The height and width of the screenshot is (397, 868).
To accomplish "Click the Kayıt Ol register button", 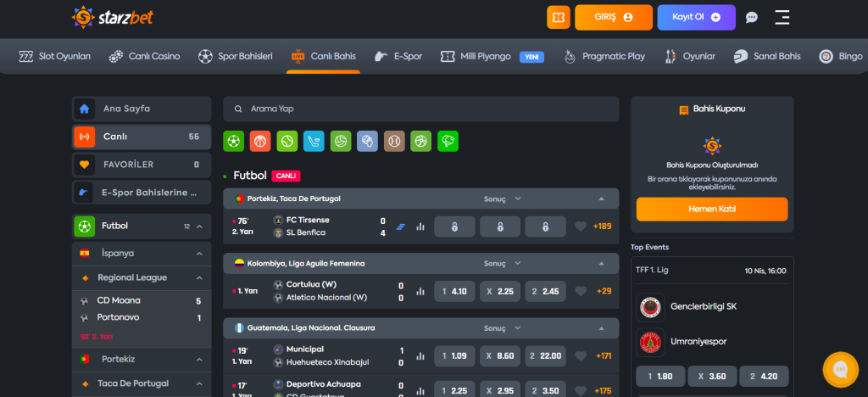I will point(697,17).
